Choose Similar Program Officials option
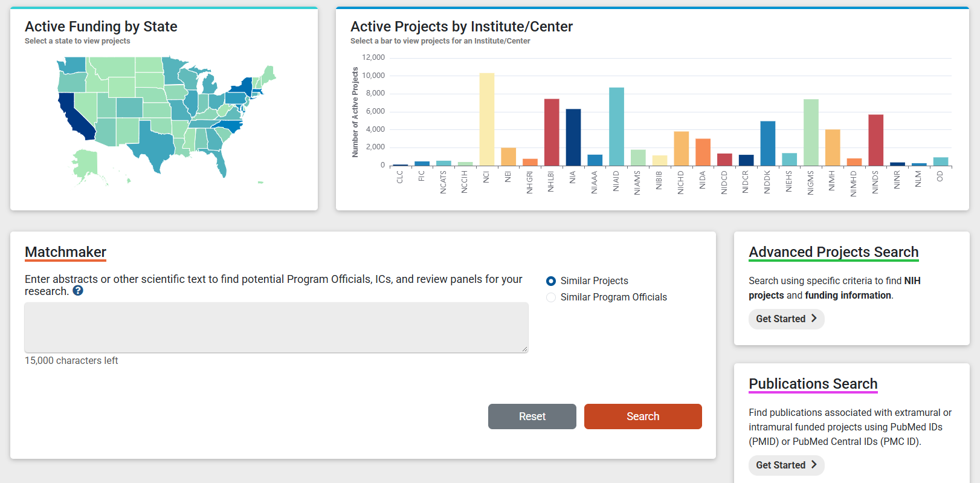Viewport: 980px width, 483px height. pyautogui.click(x=550, y=297)
